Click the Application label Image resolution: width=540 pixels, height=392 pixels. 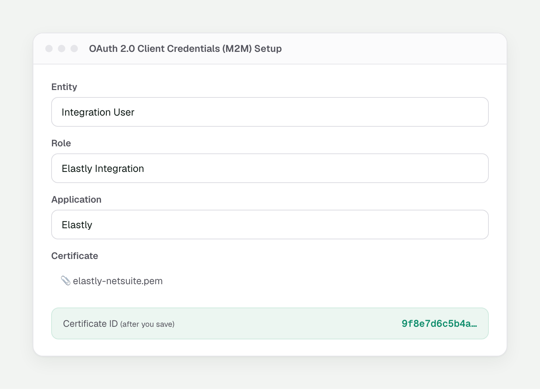pyautogui.click(x=76, y=199)
